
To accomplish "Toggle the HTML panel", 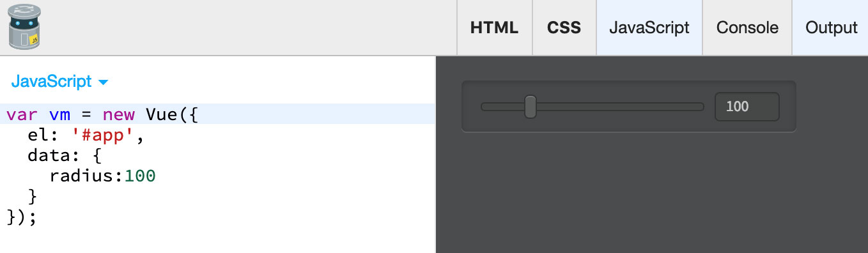I will (494, 27).
